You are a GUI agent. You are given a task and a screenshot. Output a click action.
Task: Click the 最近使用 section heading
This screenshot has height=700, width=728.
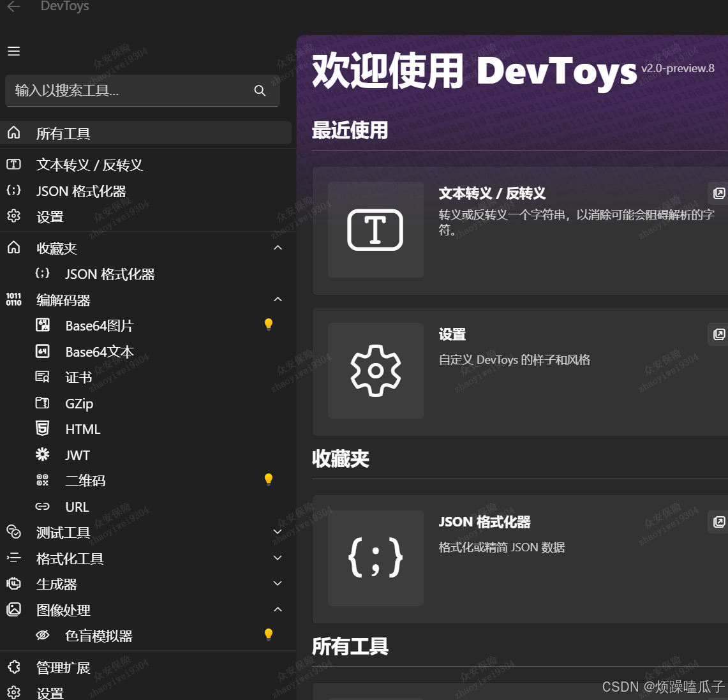[x=350, y=130]
